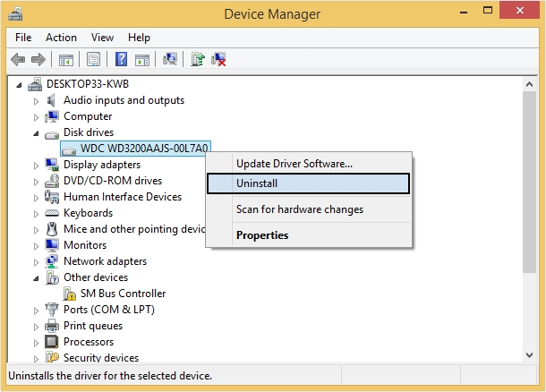
Task: Choose Update Driver Software from context menu
Action: coord(308,164)
